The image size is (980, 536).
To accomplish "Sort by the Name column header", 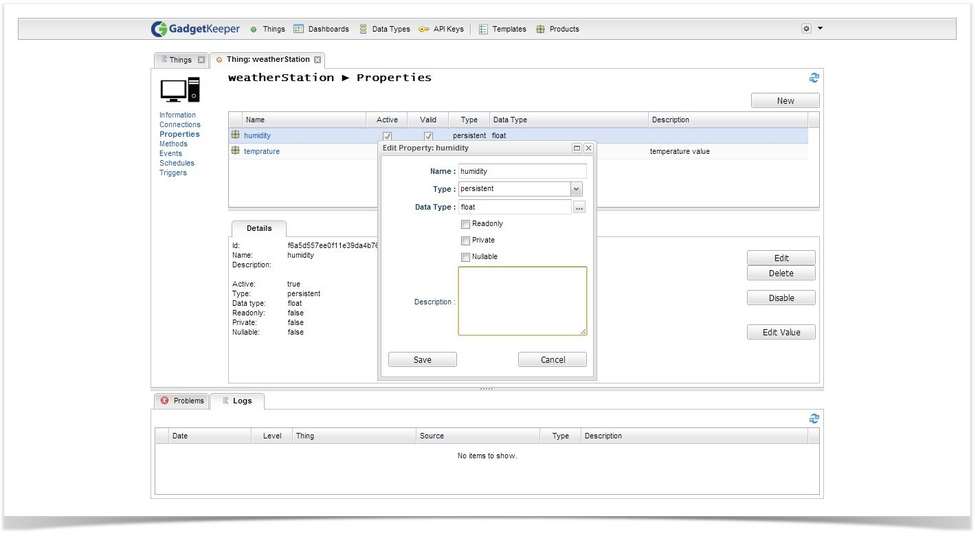I will point(304,120).
